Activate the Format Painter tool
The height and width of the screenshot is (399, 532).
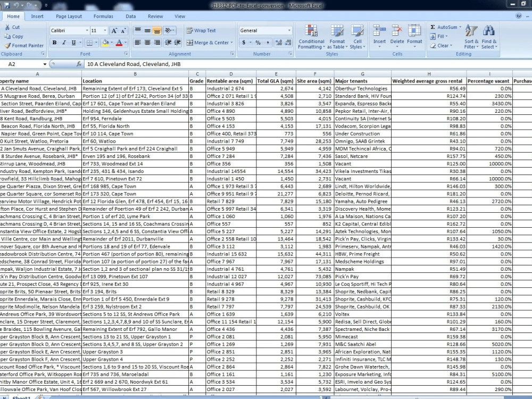pyautogui.click(x=24, y=45)
